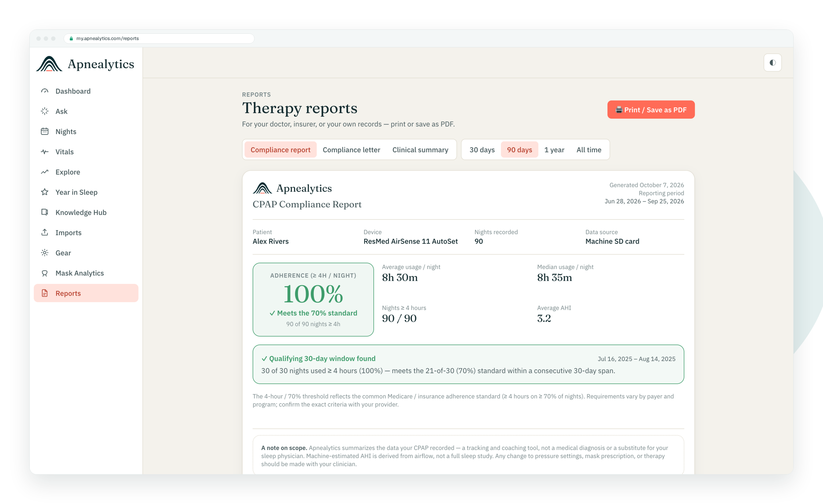The height and width of the screenshot is (504, 823).
Task: Click the 100% adherence card
Action: click(313, 299)
